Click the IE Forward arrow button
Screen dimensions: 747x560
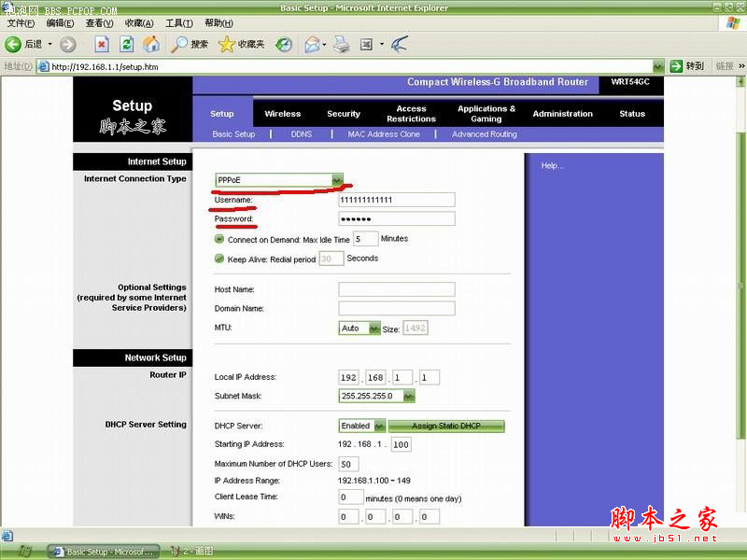(x=68, y=45)
